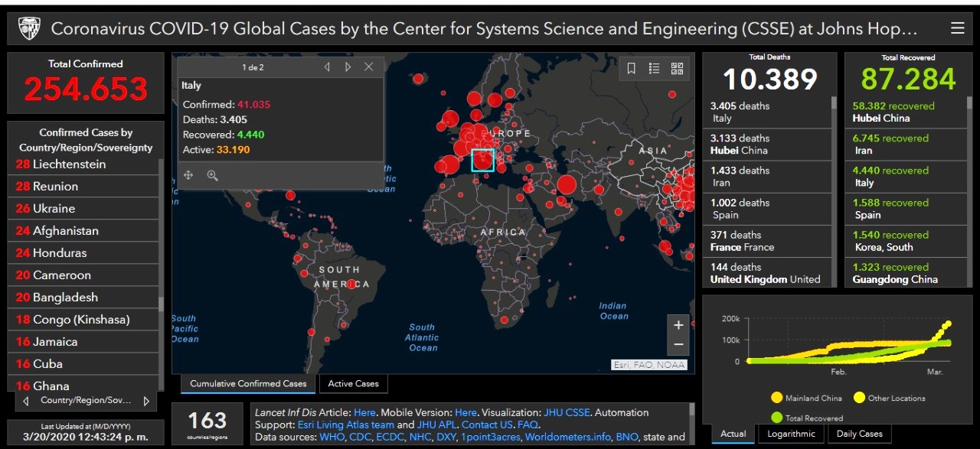
Task: Switch to Active Cases tab
Action: click(x=354, y=384)
